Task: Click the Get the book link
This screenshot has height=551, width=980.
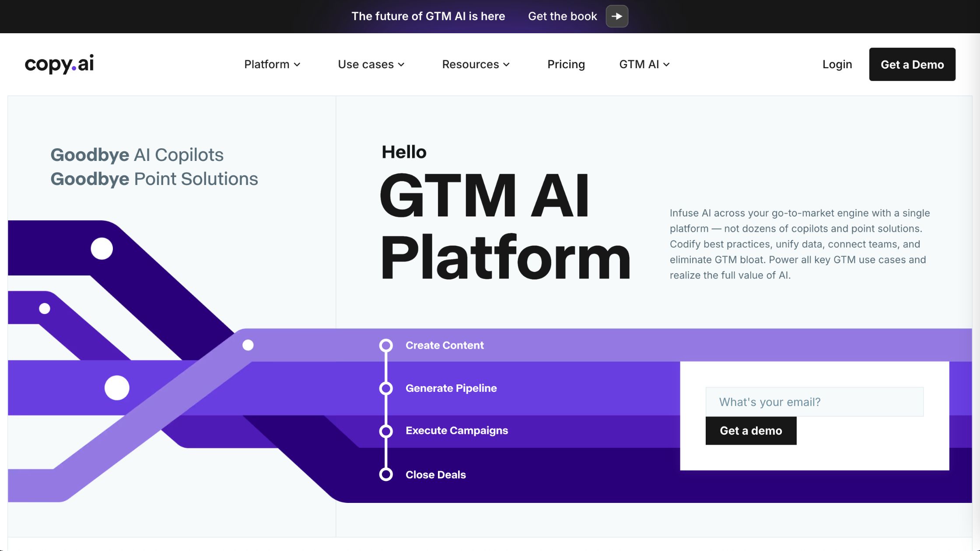Action: [x=562, y=16]
